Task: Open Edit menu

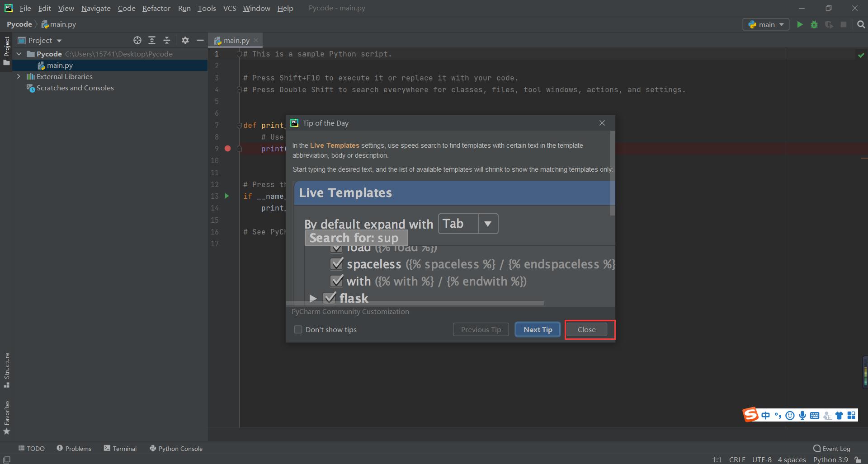Action: (44, 8)
